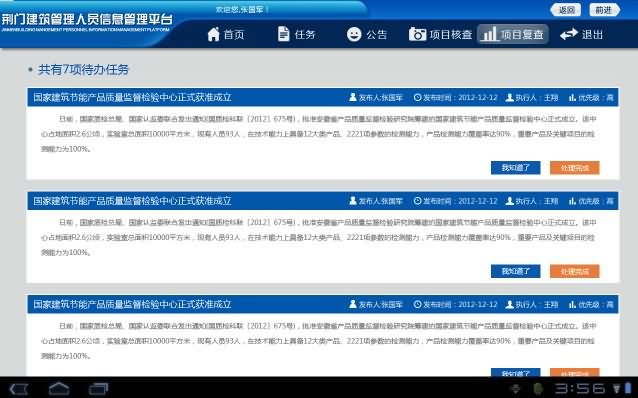The width and height of the screenshot is (638, 398).
Task: Go to 首页 home page
Action: 226,34
